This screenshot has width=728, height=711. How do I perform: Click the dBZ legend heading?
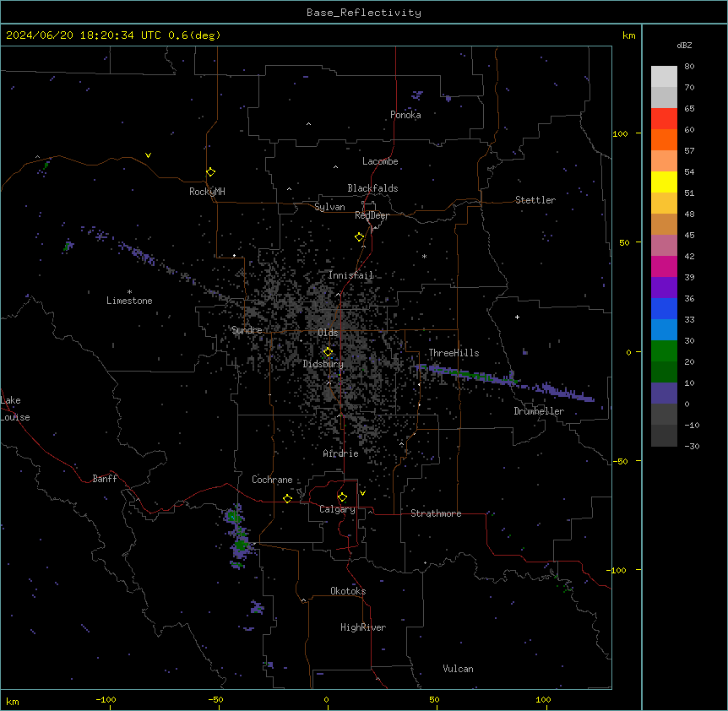(x=684, y=45)
